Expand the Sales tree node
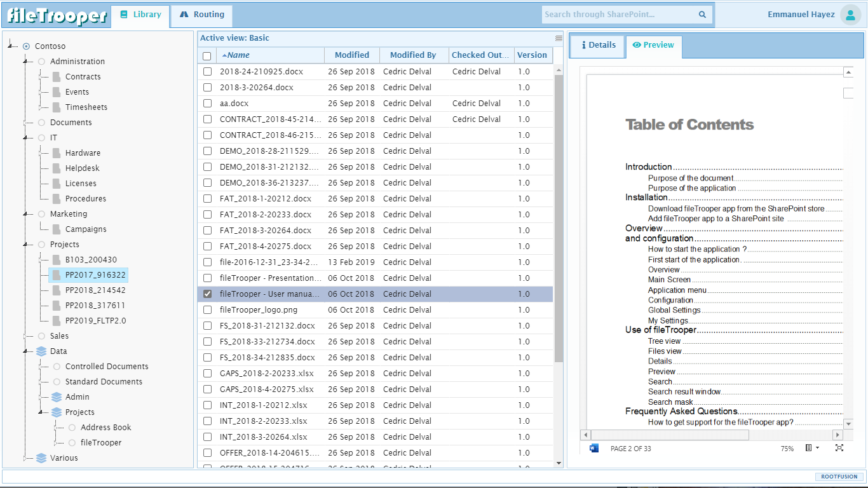Screen dimensions: 868x488 pos(25,336)
